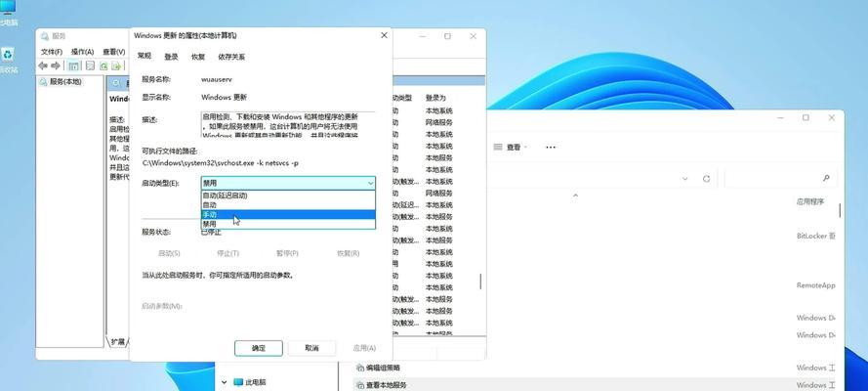Click the refresh icon in Explorer address bar
The width and height of the screenshot is (868, 391).
[706, 178]
